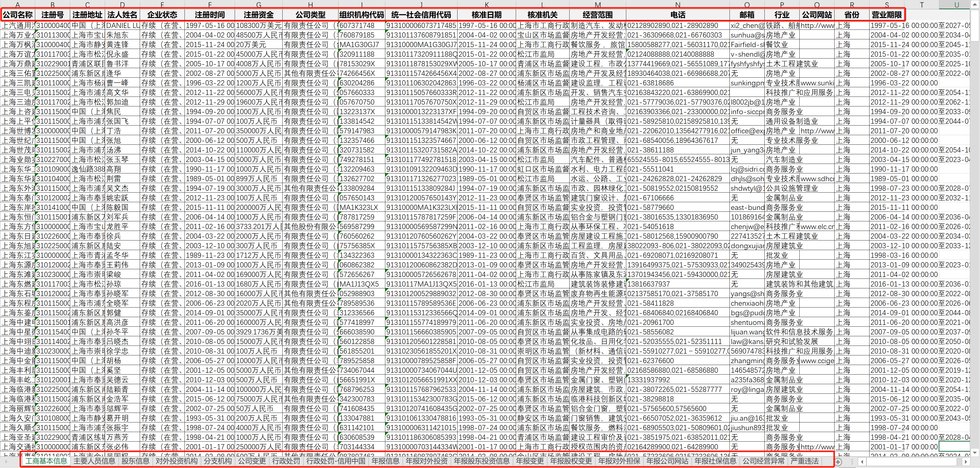Select the 年报股权变更 sheet tab
The height and width of the screenshot is (468, 980).
(x=571, y=461)
